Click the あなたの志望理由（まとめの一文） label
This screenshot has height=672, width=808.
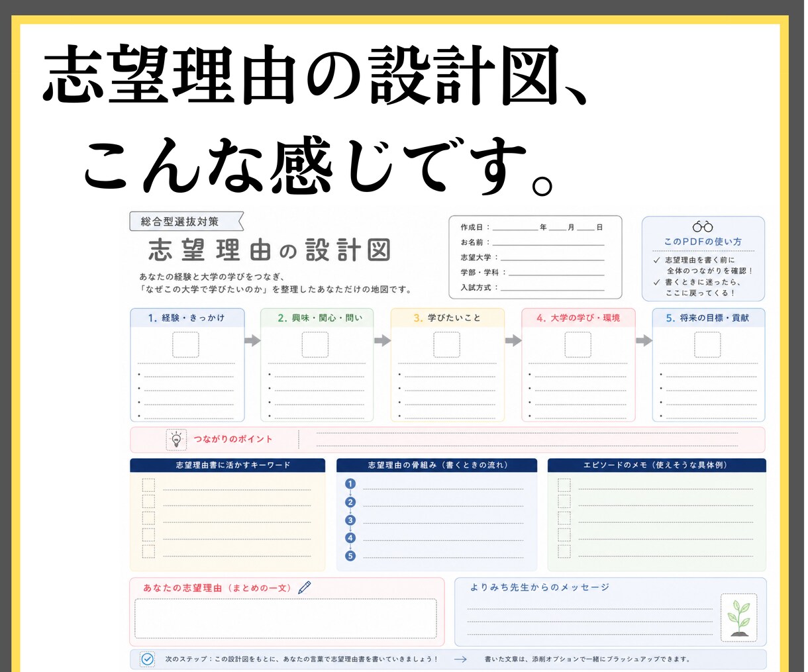click(x=219, y=588)
